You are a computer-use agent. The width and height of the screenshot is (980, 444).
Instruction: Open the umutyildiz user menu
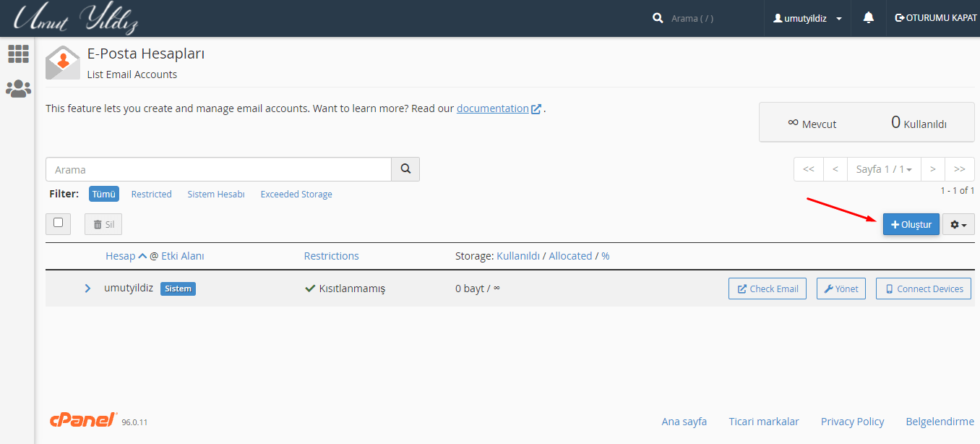(x=807, y=18)
